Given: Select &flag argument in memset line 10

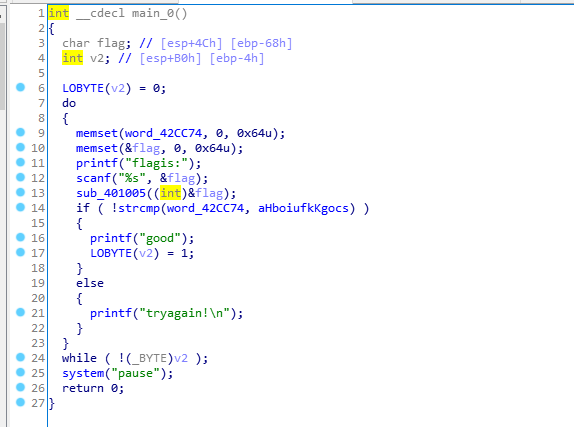Looking at the screenshot, I should pyautogui.click(x=142, y=148).
